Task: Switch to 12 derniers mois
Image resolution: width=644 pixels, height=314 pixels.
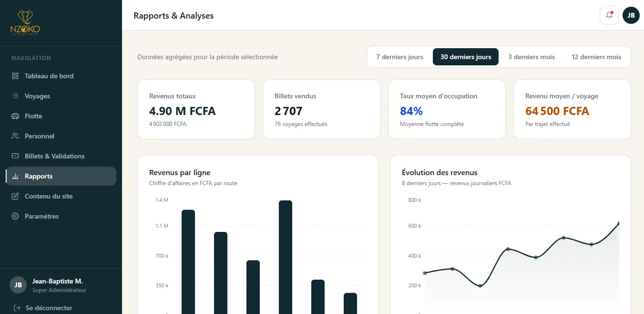Action: 596,57
